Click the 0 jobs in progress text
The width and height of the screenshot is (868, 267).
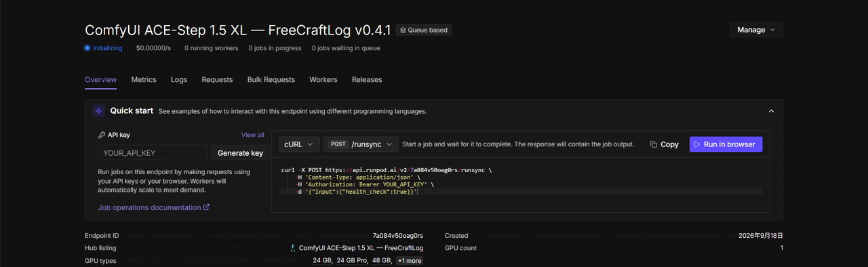275,48
